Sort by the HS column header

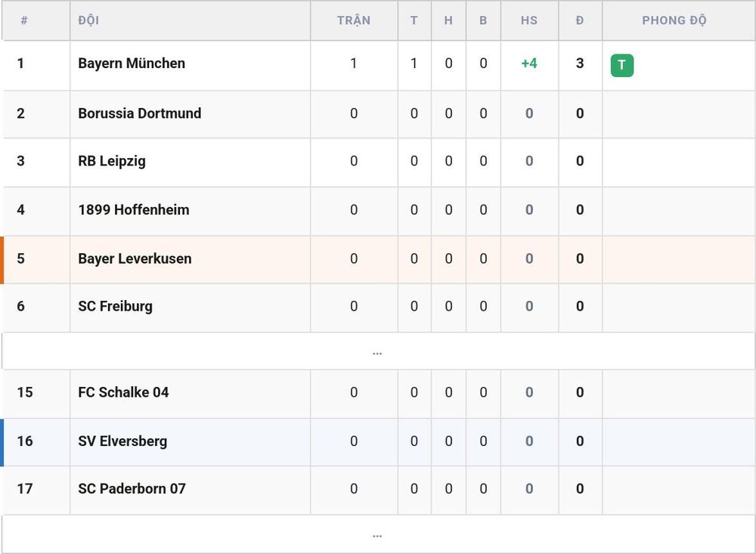coord(529,20)
